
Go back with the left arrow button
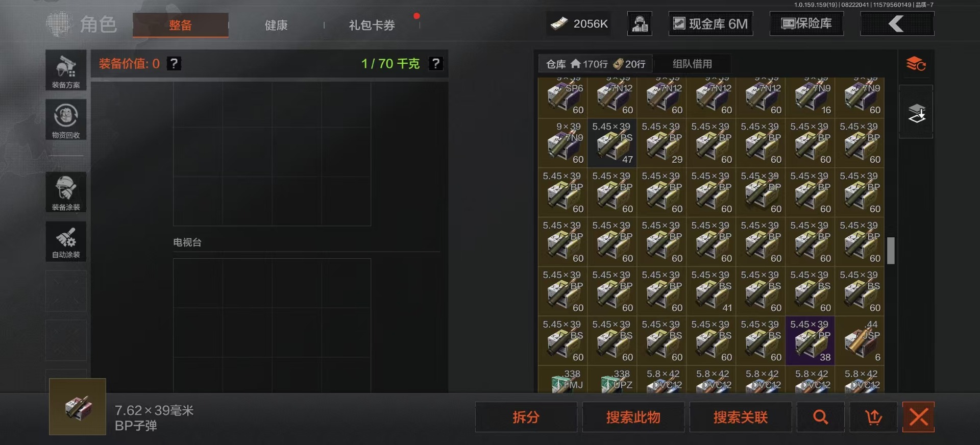click(897, 23)
